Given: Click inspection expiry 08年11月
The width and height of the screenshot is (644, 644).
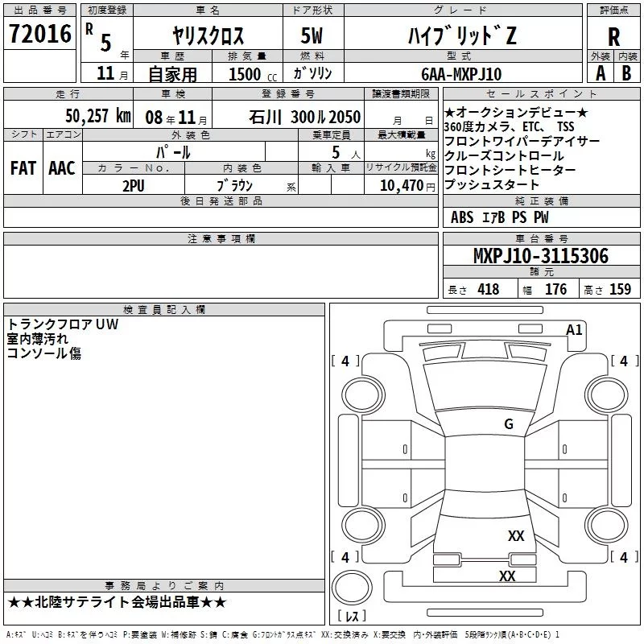Looking at the screenshot, I should 176,118.
